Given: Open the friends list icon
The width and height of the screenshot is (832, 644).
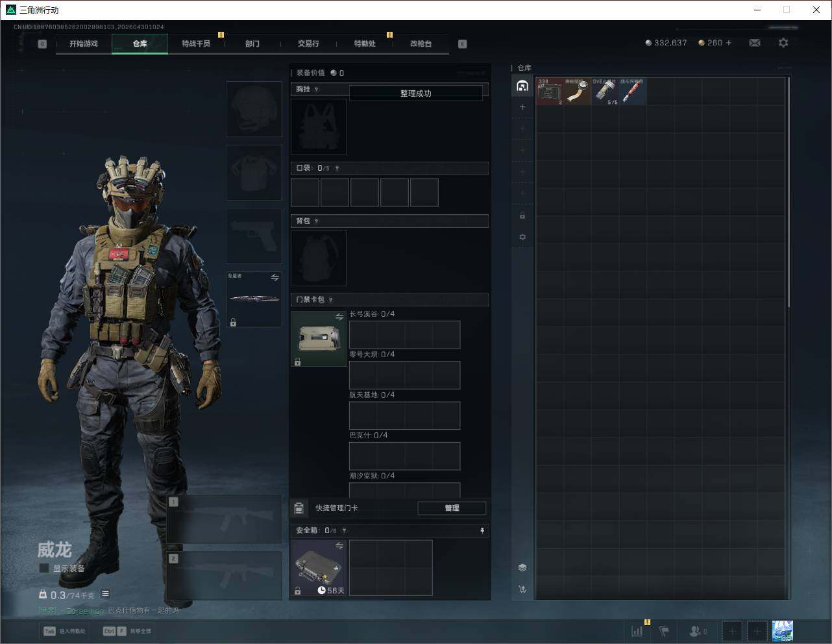Looking at the screenshot, I should [698, 631].
